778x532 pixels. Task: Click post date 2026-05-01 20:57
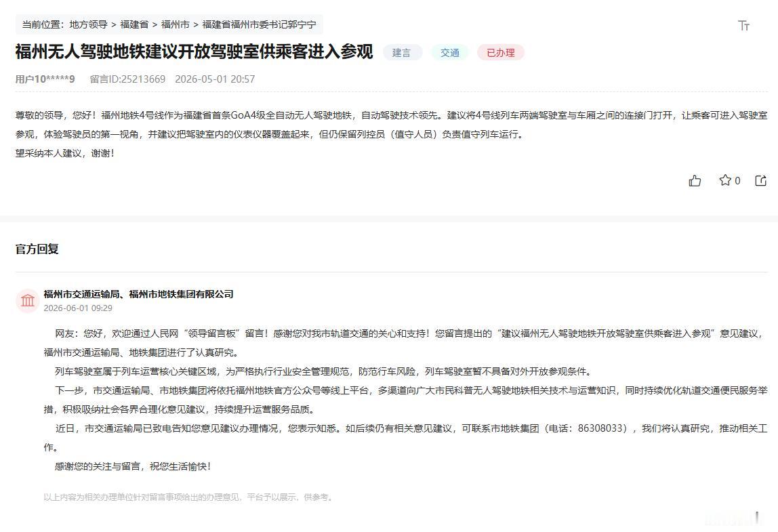(215, 79)
